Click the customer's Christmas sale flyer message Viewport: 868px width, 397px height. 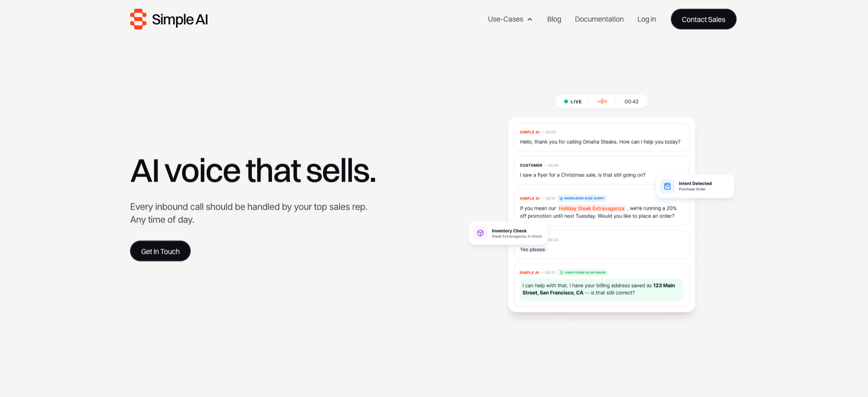[x=582, y=175]
